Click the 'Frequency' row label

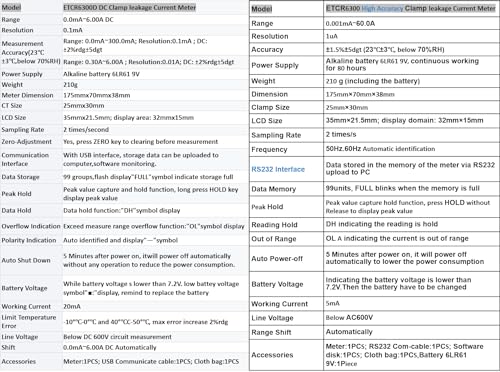[x=269, y=150]
